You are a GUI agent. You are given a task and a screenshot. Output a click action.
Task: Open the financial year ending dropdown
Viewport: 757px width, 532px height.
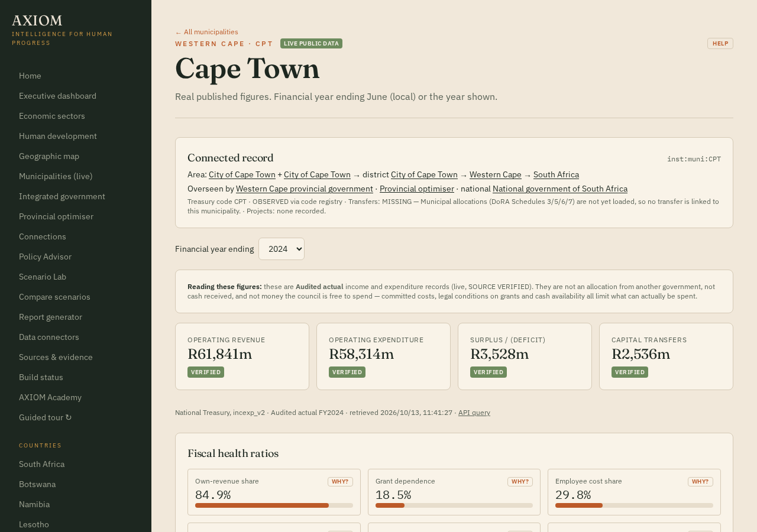click(x=282, y=249)
